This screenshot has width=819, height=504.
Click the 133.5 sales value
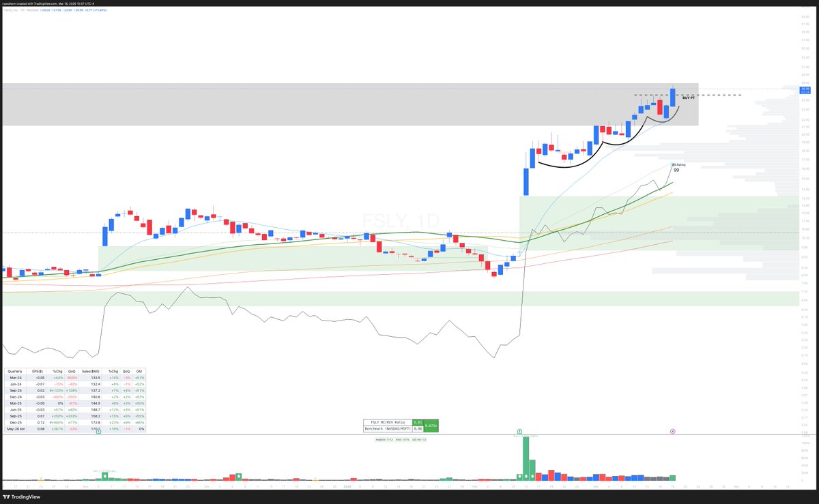pos(96,378)
